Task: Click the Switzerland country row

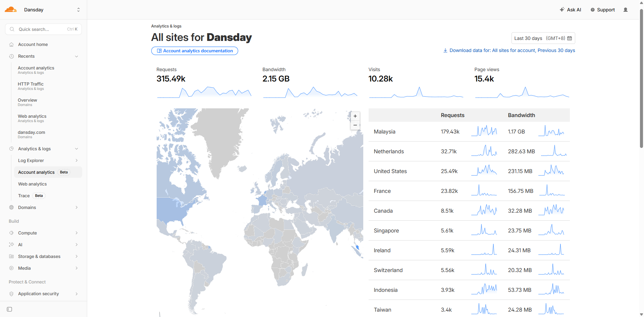Action: (469, 270)
